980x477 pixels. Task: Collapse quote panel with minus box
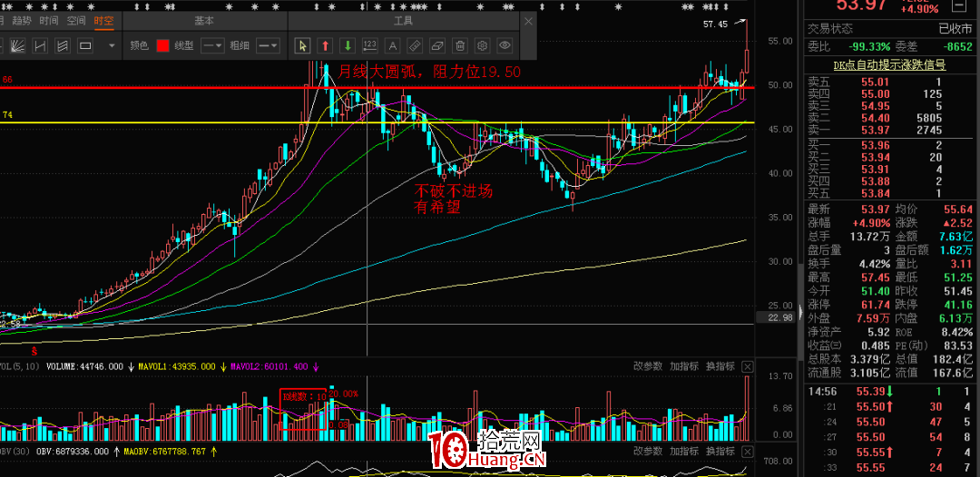958,6
